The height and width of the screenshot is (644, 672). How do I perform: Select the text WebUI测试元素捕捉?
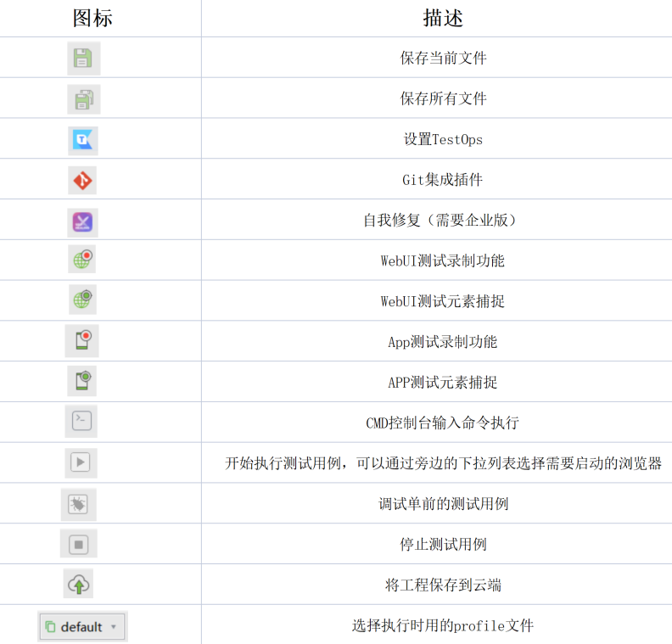tap(442, 301)
